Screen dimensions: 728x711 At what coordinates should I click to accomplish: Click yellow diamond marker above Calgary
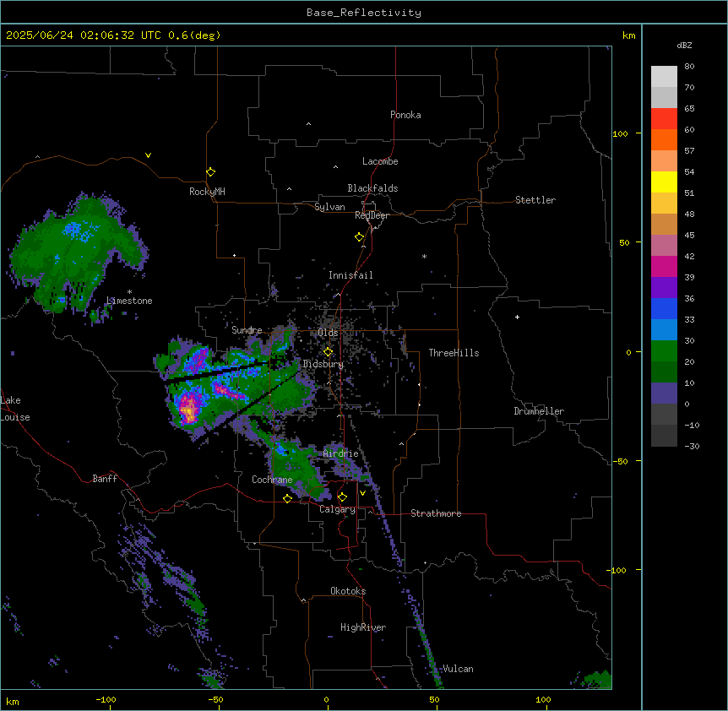pos(342,497)
